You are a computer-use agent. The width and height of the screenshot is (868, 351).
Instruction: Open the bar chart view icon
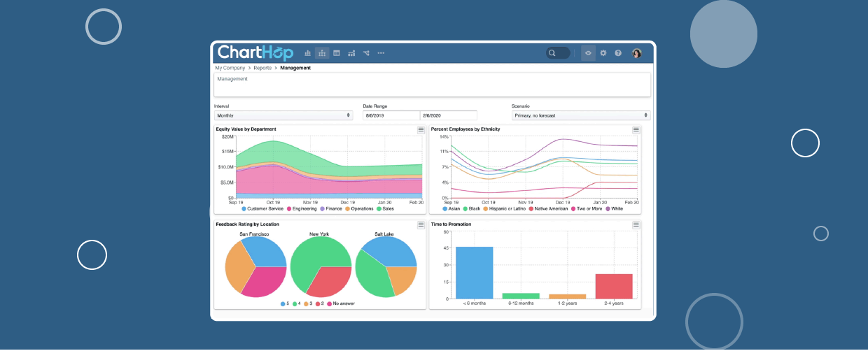tap(307, 53)
